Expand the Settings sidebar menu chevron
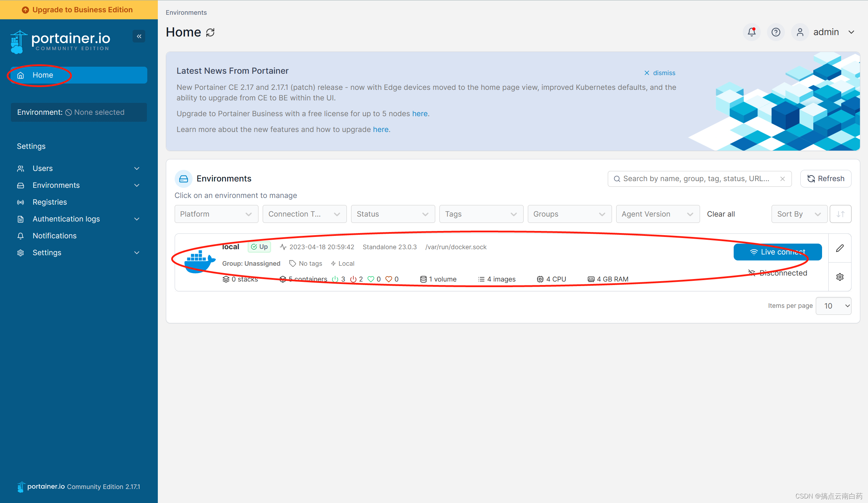This screenshot has height=503, width=868. (137, 253)
